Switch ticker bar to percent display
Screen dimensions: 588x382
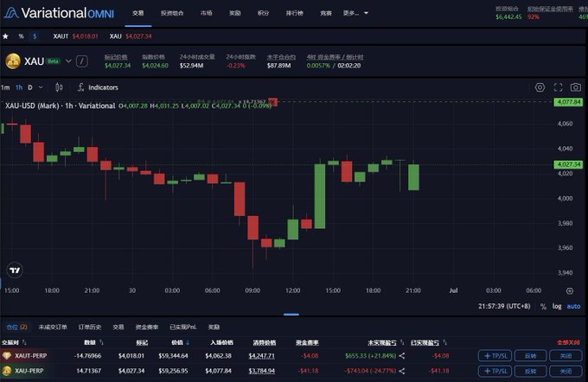click(x=21, y=36)
